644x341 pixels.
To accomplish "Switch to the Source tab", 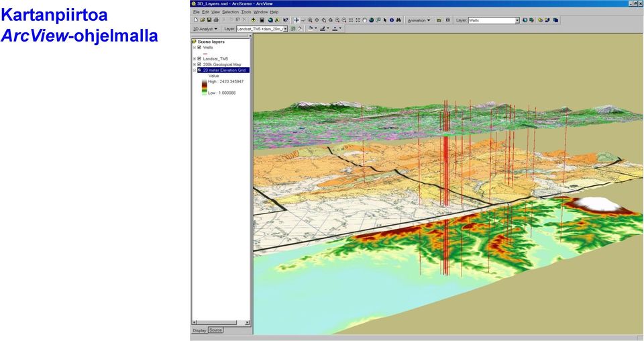I will pos(215,330).
